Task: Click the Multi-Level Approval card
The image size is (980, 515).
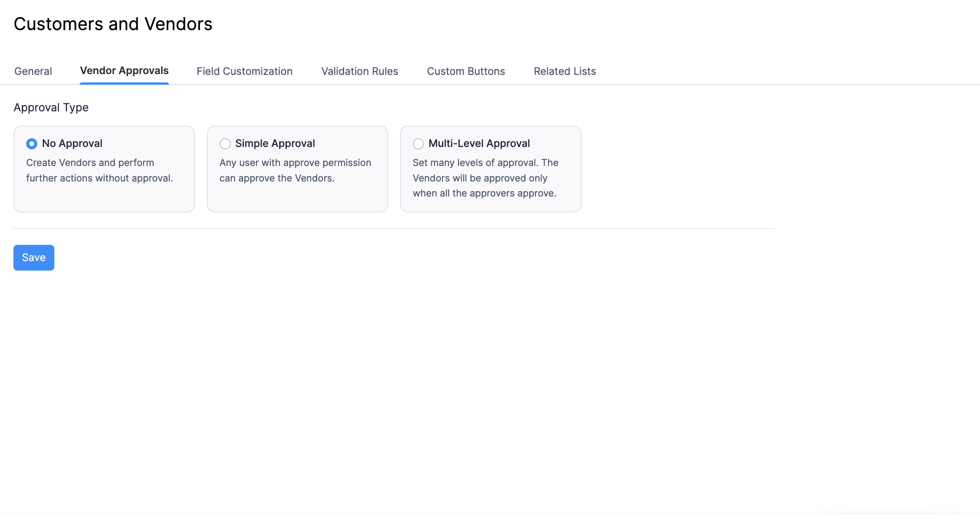Action: 490,169
